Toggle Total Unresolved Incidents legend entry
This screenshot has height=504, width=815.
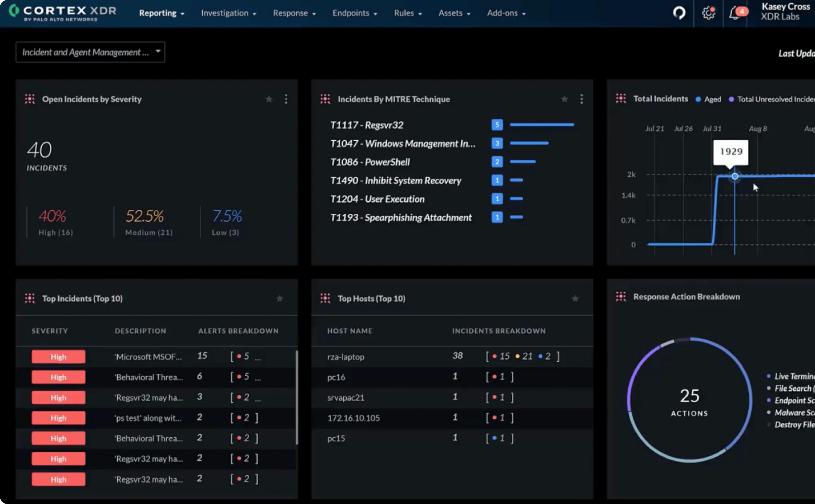[x=771, y=99]
